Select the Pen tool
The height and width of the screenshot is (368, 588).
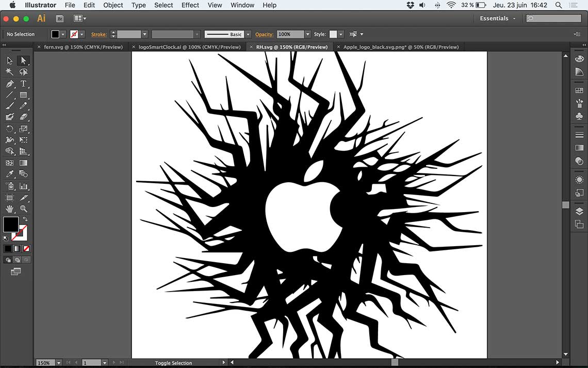point(10,84)
